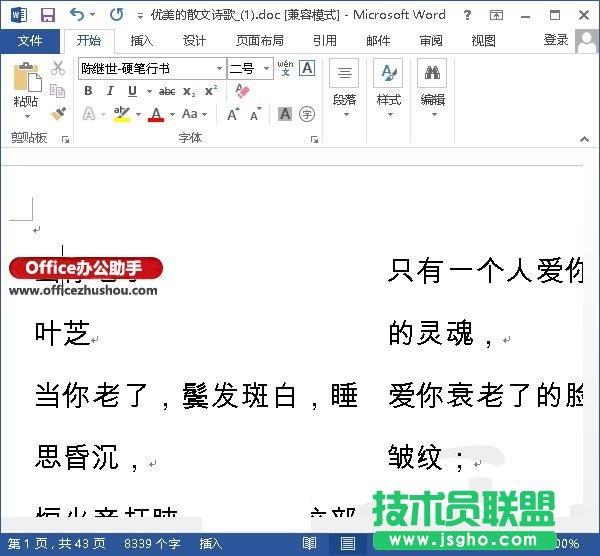Click the Save icon in quick access toolbar
The height and width of the screenshot is (556, 600).
pyautogui.click(x=48, y=15)
